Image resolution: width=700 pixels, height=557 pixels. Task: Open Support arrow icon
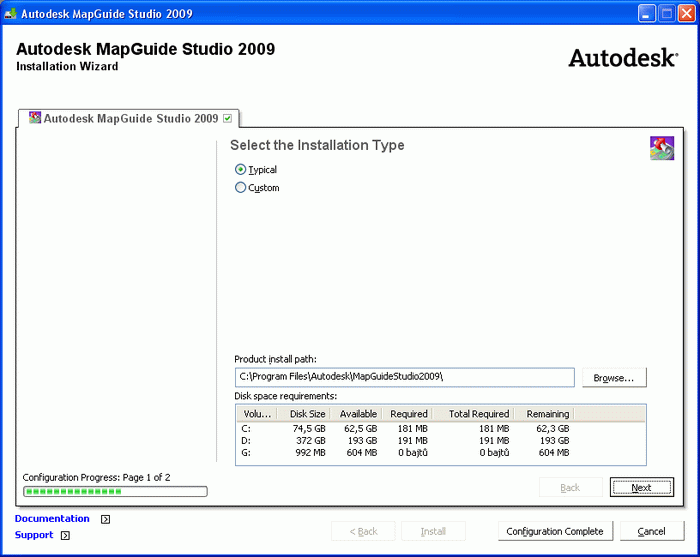65,535
